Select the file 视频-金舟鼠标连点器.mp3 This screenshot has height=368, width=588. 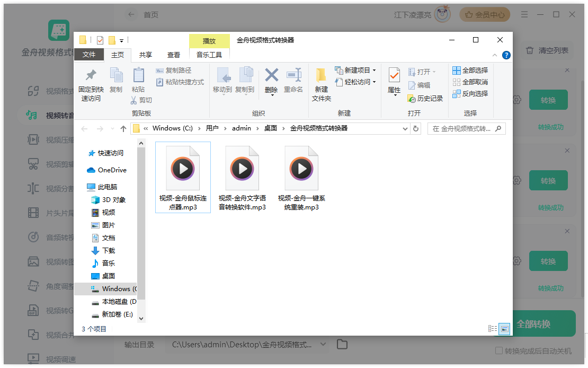click(x=183, y=177)
